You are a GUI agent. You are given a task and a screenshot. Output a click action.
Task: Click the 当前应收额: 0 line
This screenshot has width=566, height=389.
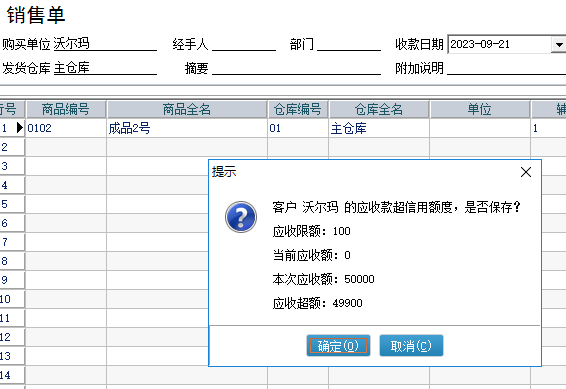tap(312, 255)
